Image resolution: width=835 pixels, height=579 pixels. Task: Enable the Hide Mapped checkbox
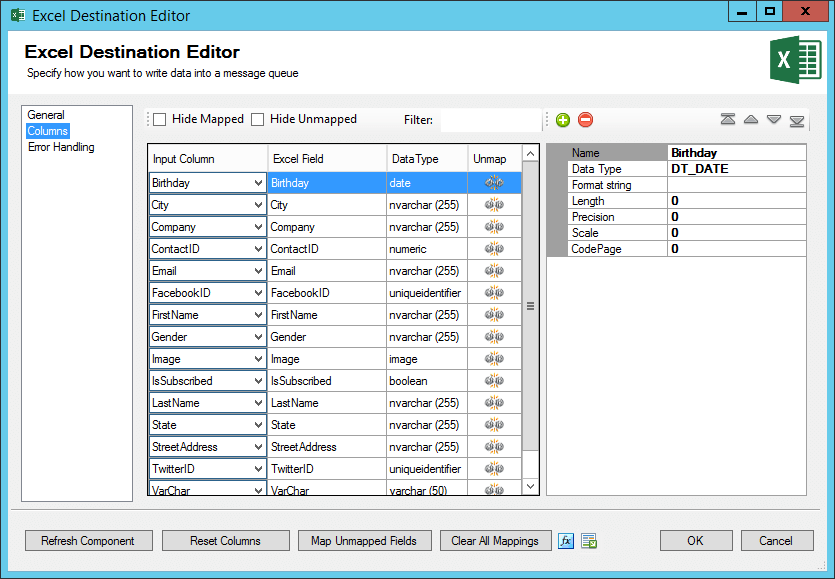point(159,119)
